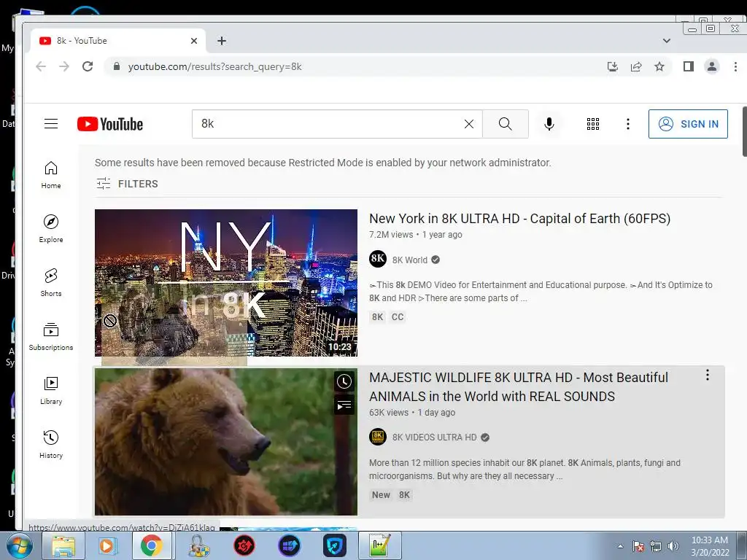Open Chrome's three-dot menu

coord(735,66)
